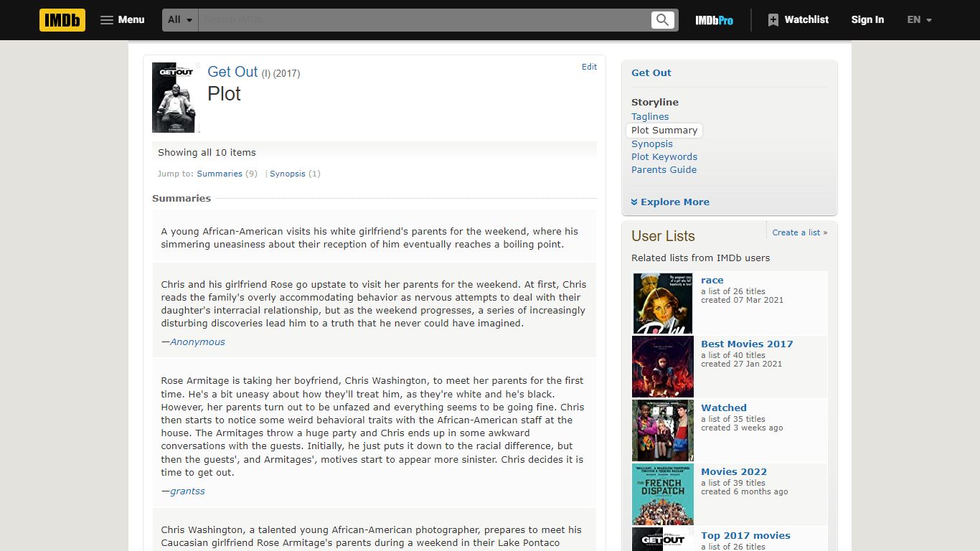Open the Movies 2022 list thumbnail
The width and height of the screenshot is (980, 551).
pos(663,495)
